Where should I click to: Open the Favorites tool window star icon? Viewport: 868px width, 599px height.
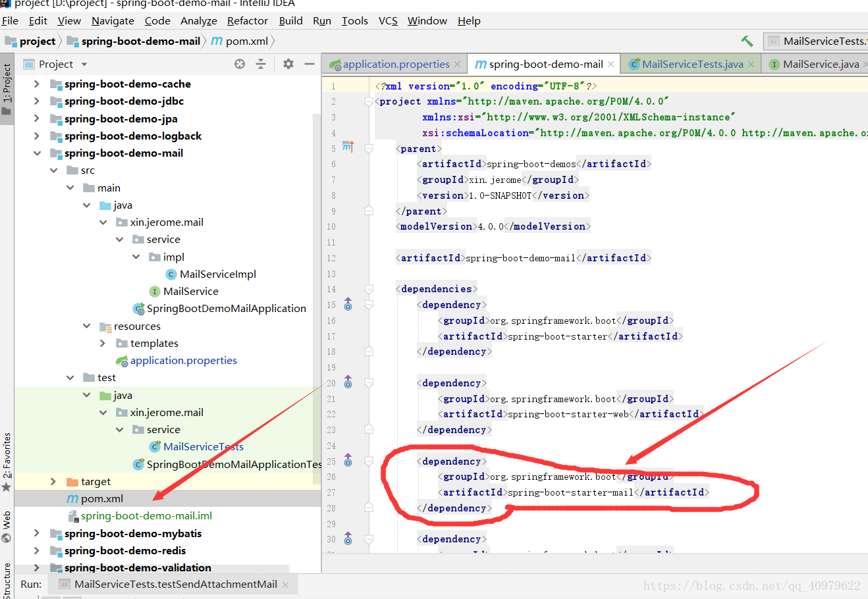coord(7,487)
